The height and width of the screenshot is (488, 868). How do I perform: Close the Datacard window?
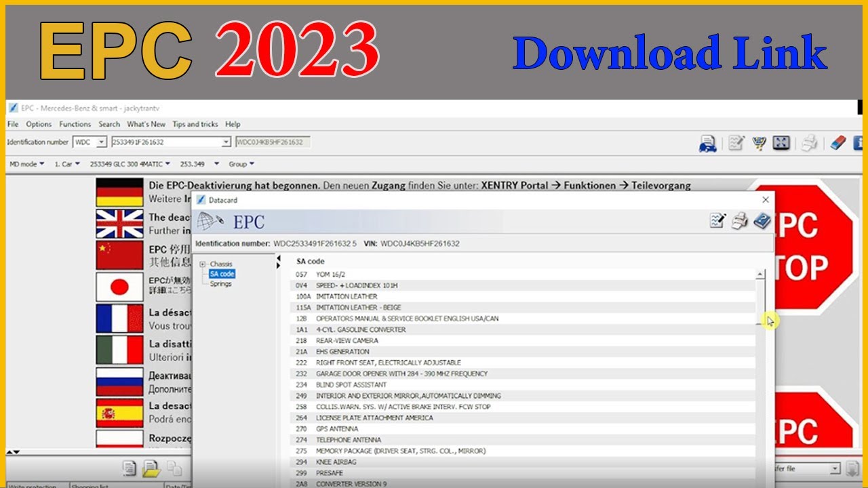[x=766, y=200]
